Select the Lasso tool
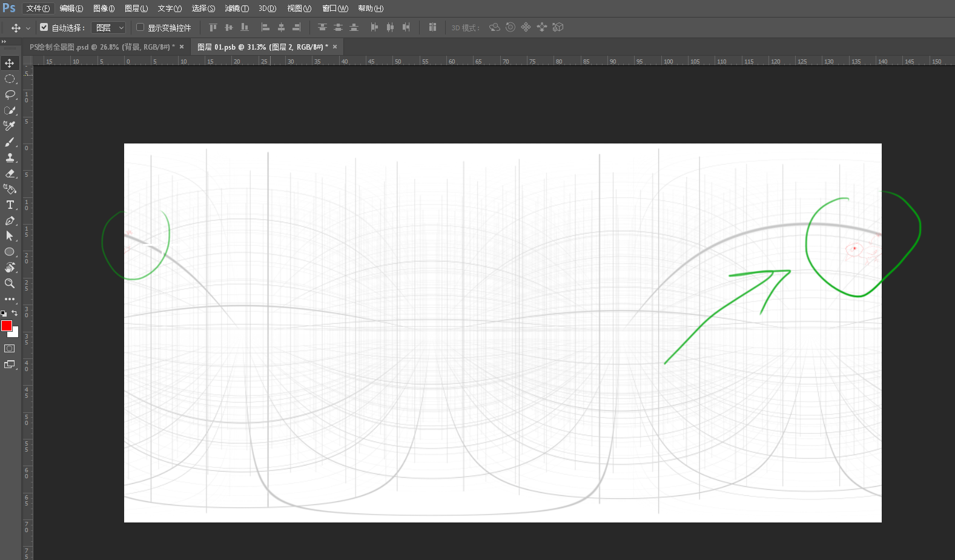The height and width of the screenshot is (560, 955). pos(10,95)
